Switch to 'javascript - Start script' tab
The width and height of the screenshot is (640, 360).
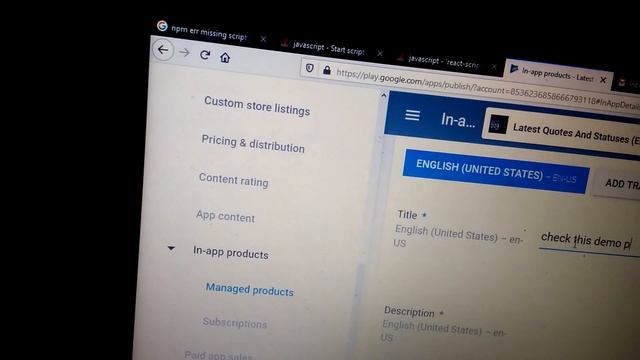click(x=328, y=47)
